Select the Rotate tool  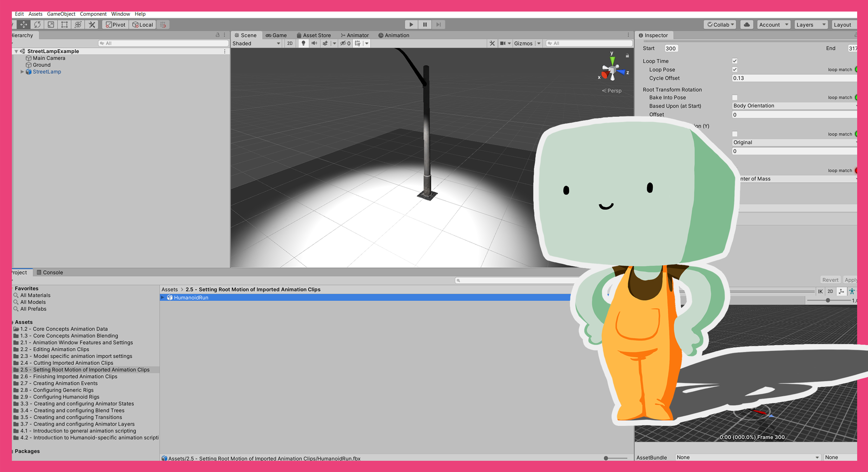click(37, 24)
